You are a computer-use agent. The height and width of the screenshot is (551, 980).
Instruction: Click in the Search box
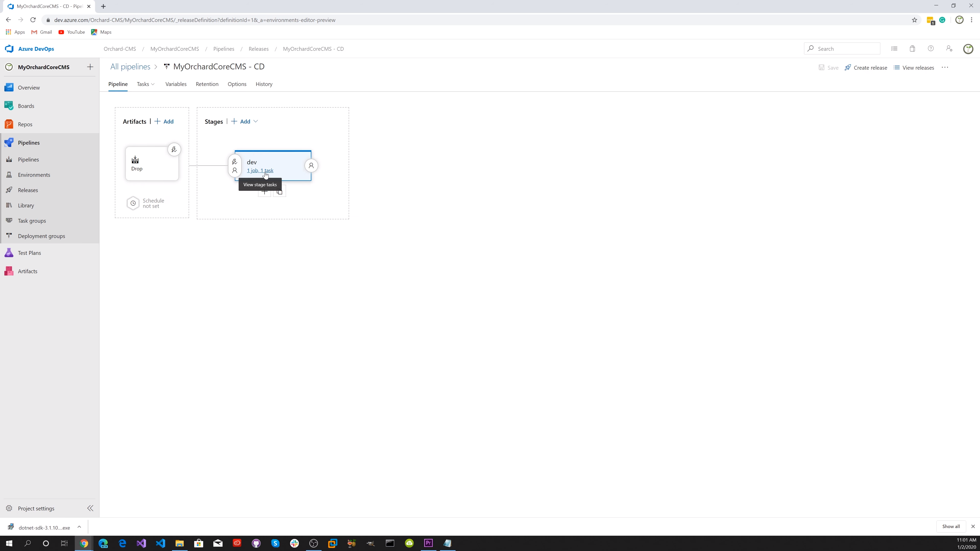click(x=842, y=49)
